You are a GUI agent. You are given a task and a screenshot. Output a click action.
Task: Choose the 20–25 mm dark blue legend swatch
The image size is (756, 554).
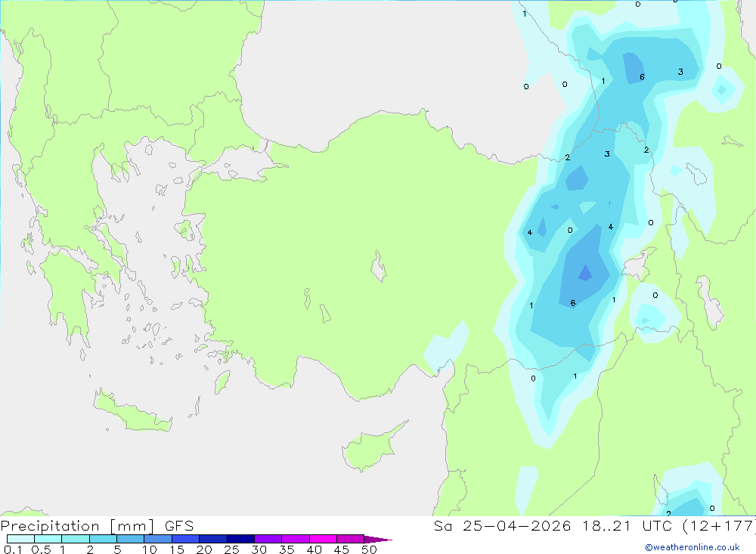click(212, 539)
